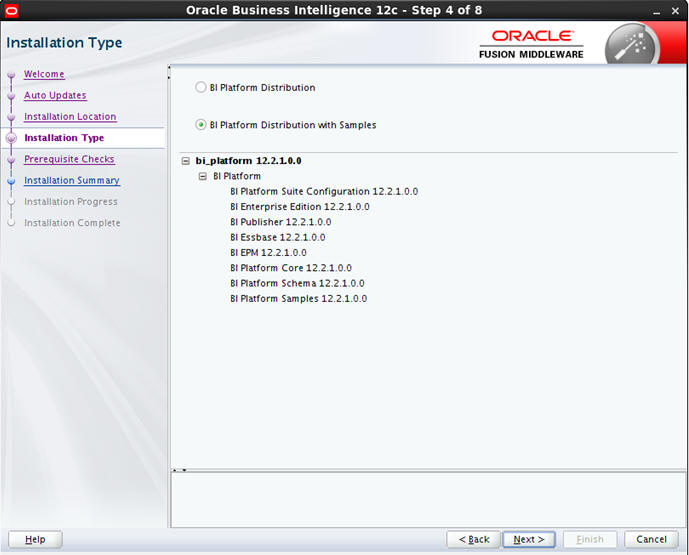Screen dimensions: 689x555
Task: Click the Prerequisite Checks step marker icon
Action: (x=11, y=160)
